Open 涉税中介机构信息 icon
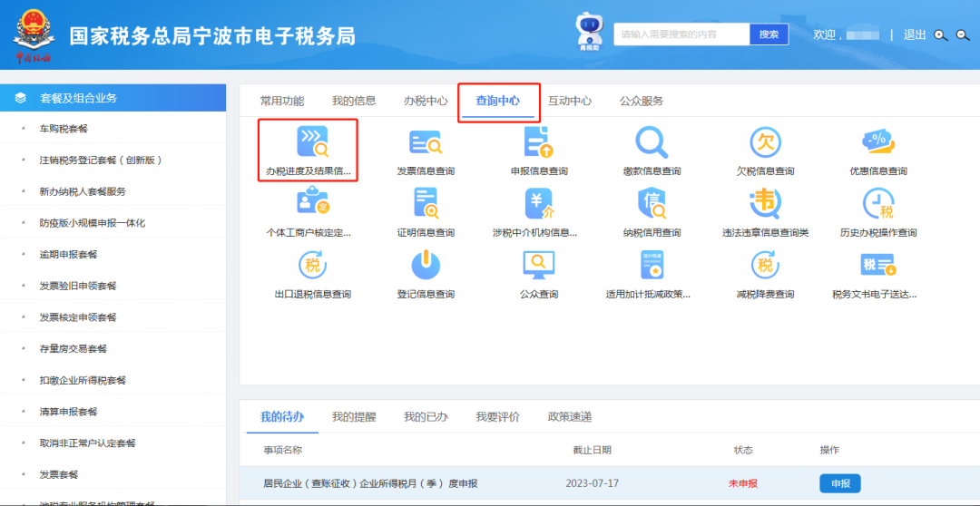Viewport: 980px width, 506px height. tap(539, 203)
